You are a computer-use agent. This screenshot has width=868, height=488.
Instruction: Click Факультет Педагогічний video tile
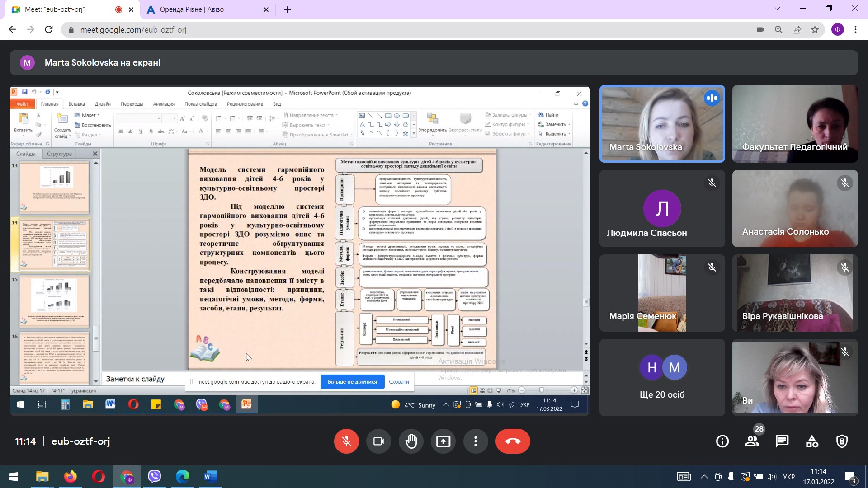coord(795,124)
